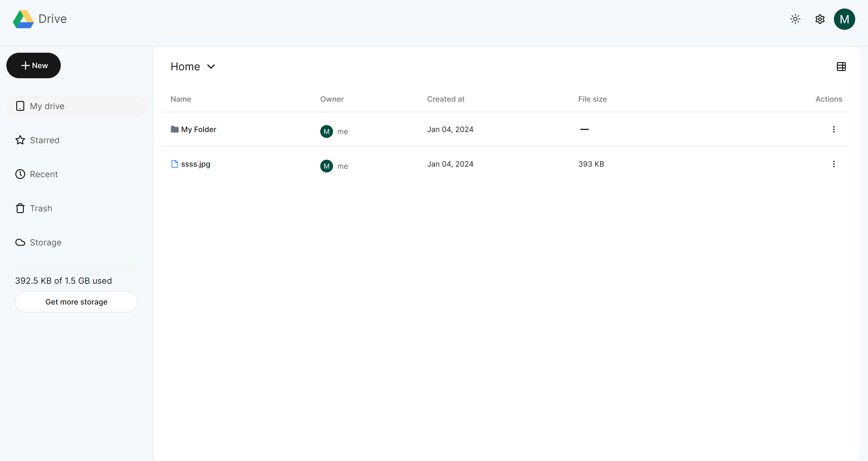Click the Trash bin icon in sidebar

click(x=20, y=208)
